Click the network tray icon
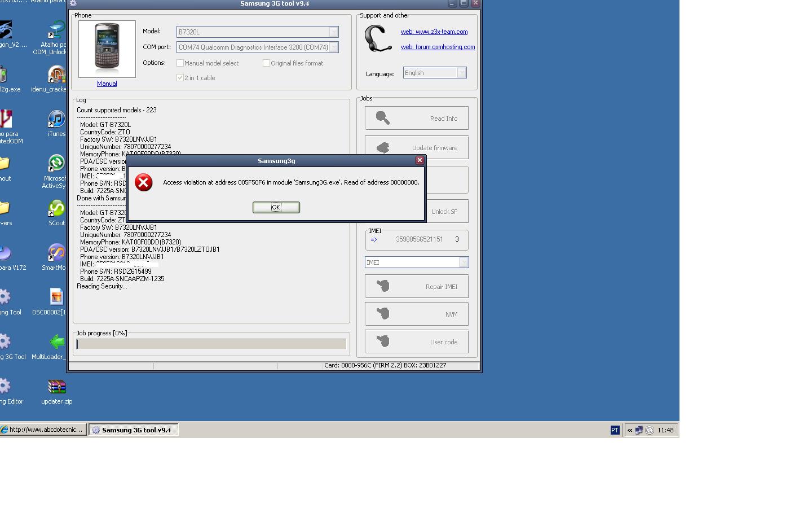Screen dimensions: 812x508 coord(639,430)
